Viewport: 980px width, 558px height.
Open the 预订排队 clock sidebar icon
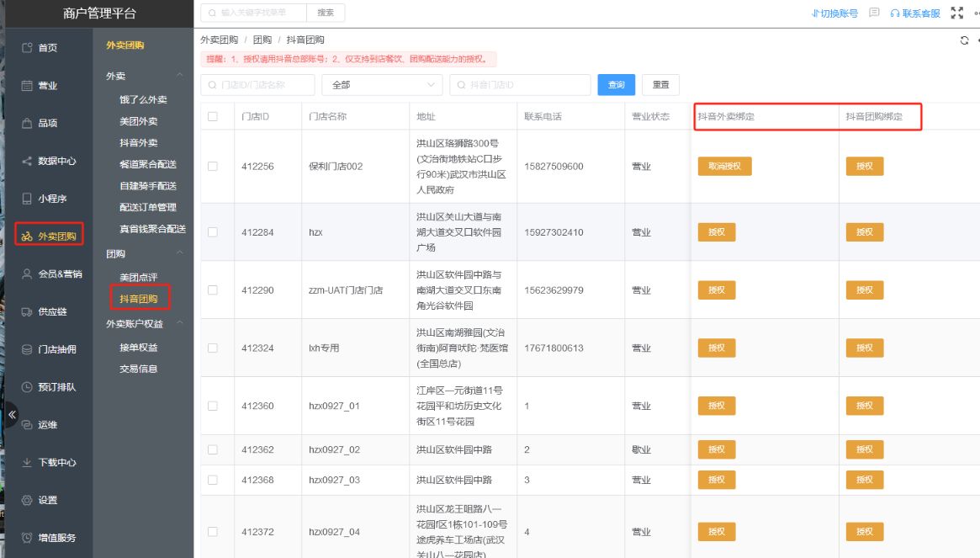pyautogui.click(x=27, y=387)
